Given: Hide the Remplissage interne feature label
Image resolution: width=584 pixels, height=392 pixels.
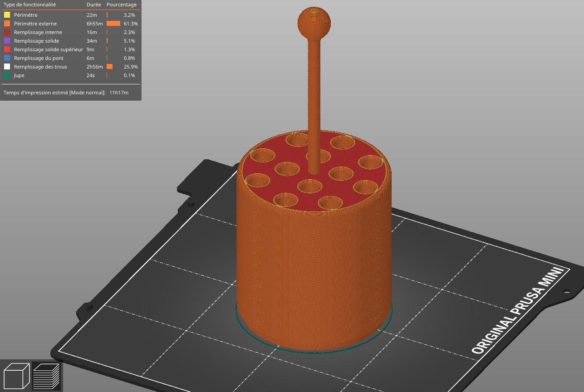Looking at the screenshot, I should [38, 32].
